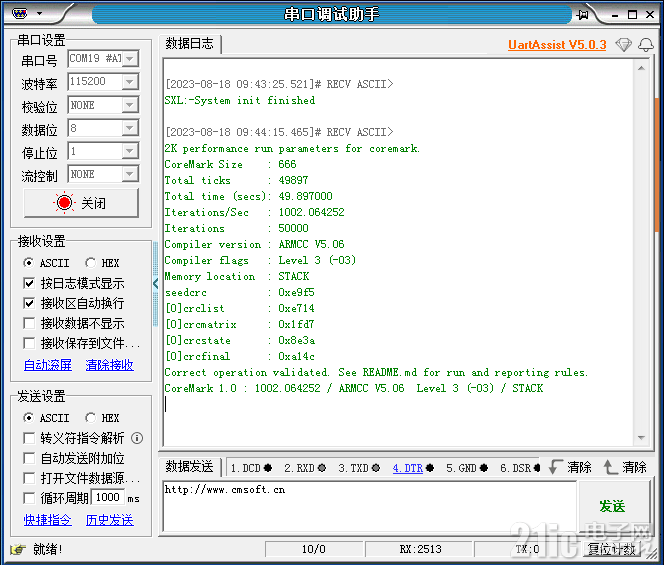Click the 3.TXD signal indicator
Image resolution: width=664 pixels, height=565 pixels.
coord(359,468)
